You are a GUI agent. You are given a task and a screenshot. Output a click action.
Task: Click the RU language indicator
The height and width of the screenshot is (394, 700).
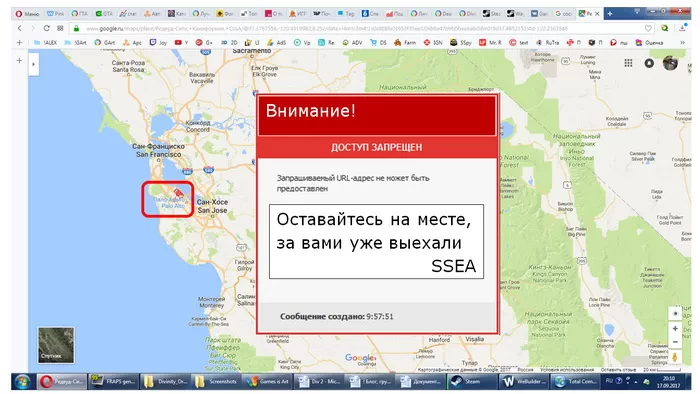tap(609, 381)
